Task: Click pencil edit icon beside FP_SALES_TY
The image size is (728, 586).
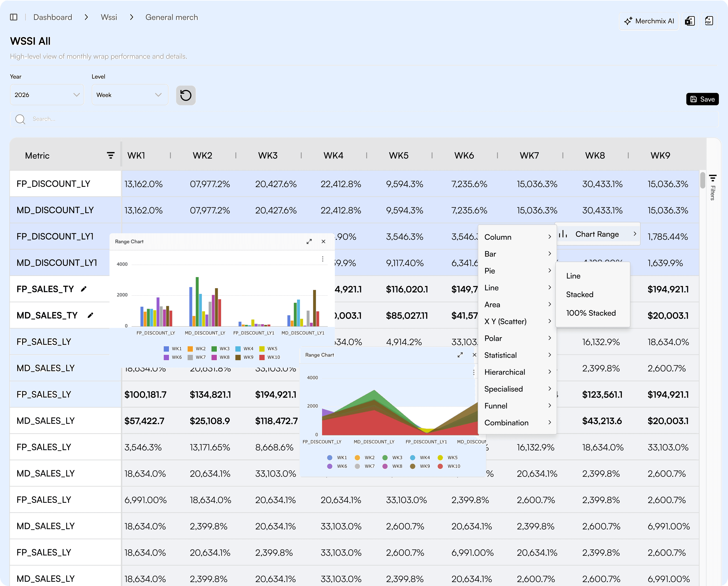Action: [84, 289]
